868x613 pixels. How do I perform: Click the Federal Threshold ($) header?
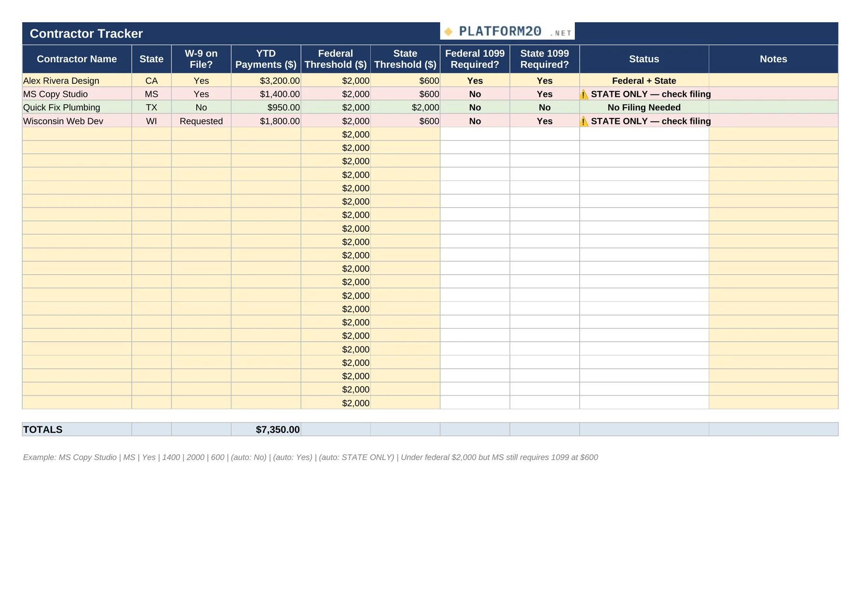click(x=336, y=59)
